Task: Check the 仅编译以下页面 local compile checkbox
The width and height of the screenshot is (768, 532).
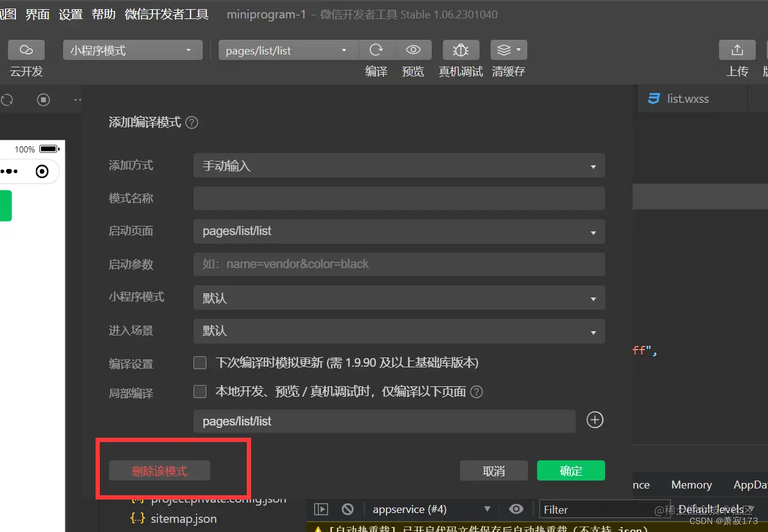Action: 200,391
